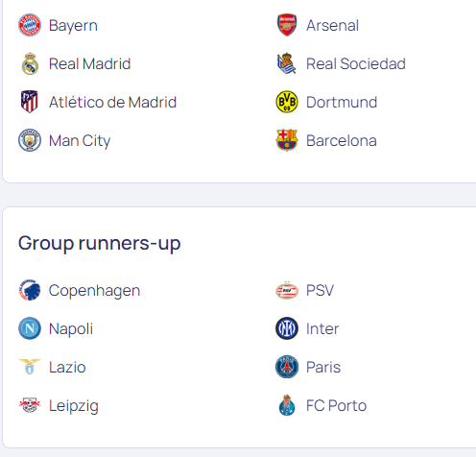Click the Barcelona crest icon
The height and width of the screenshot is (457, 476).
(287, 140)
